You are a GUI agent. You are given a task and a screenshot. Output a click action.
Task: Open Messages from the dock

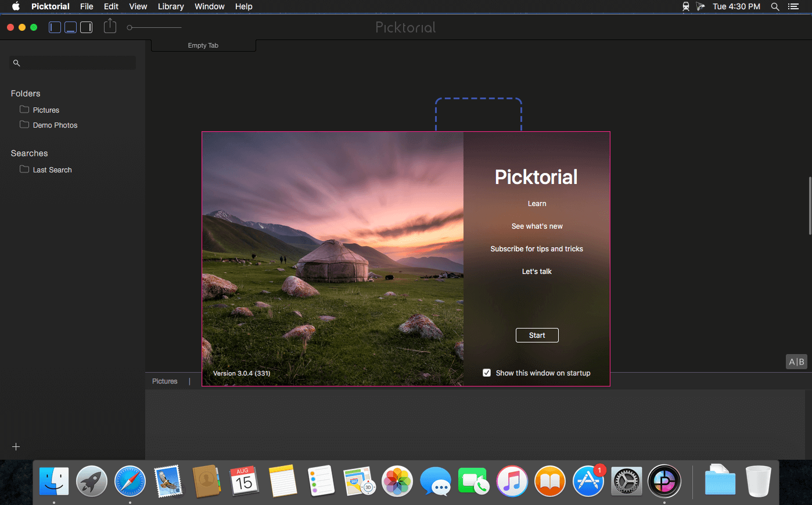coord(436,482)
